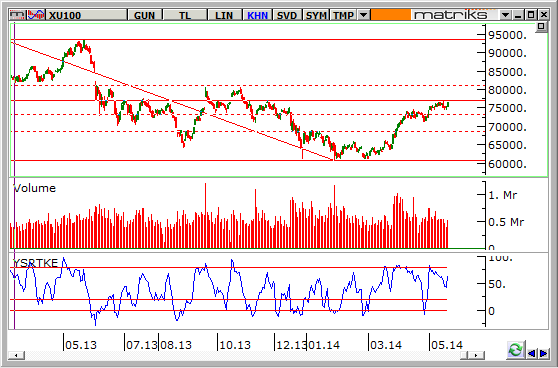The height and width of the screenshot is (368, 558).
Task: Maximize the chart window
Action: pyautogui.click(x=531, y=15)
